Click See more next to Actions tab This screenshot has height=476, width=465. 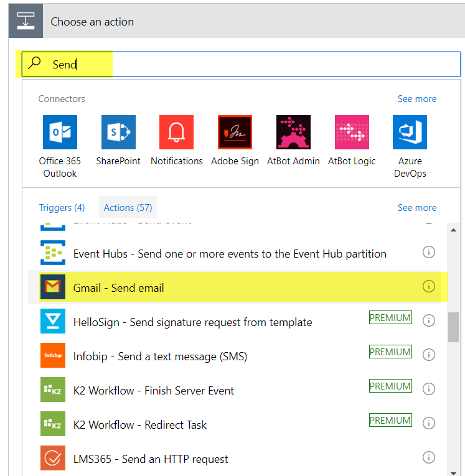417,208
